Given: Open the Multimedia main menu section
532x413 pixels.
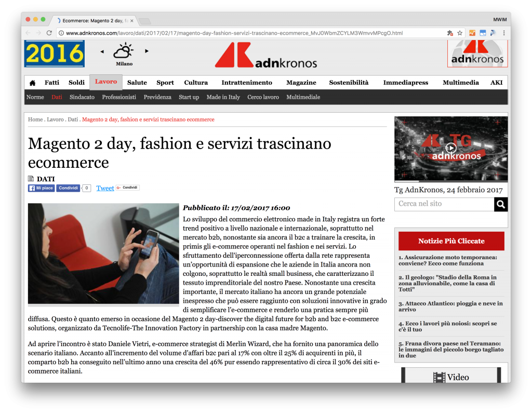Looking at the screenshot, I should click(x=461, y=83).
